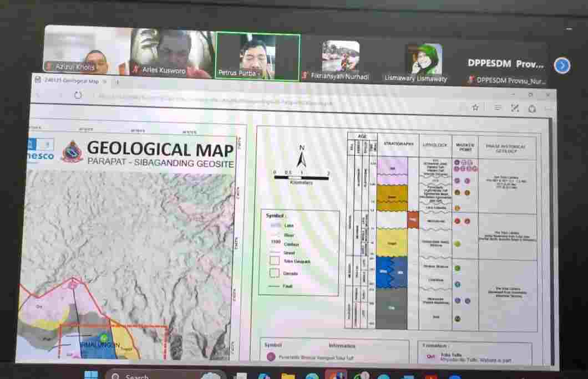588x379 pixels.
Task: Click the small orange-red stratigraphy block
Action: tap(413, 220)
